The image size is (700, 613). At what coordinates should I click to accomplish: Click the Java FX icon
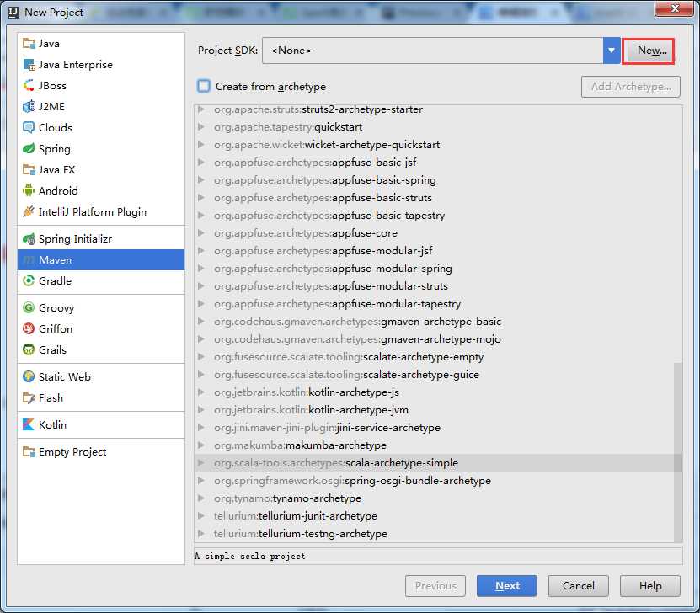point(29,169)
